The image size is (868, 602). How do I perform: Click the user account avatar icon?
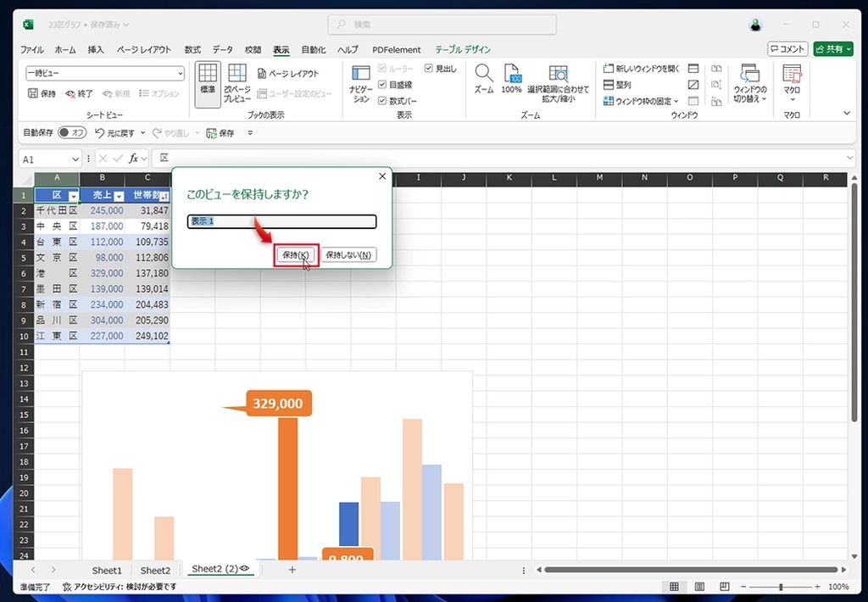[755, 25]
